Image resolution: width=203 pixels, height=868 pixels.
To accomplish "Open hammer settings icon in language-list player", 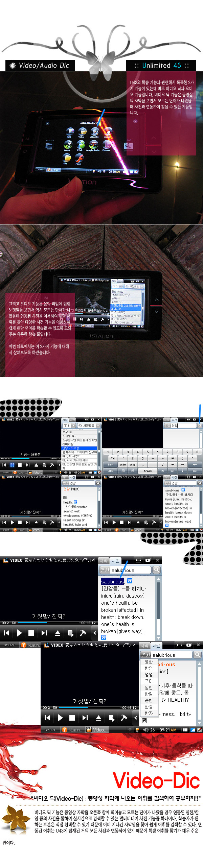I will tap(124, 718).
